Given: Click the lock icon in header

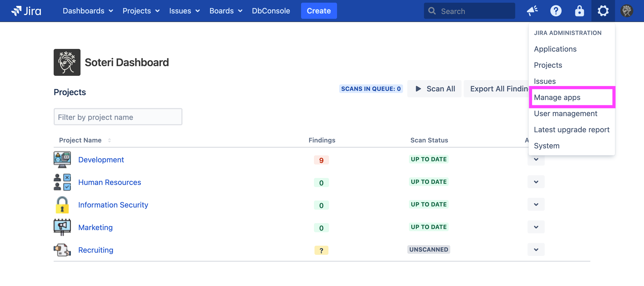Looking at the screenshot, I should pos(579,11).
